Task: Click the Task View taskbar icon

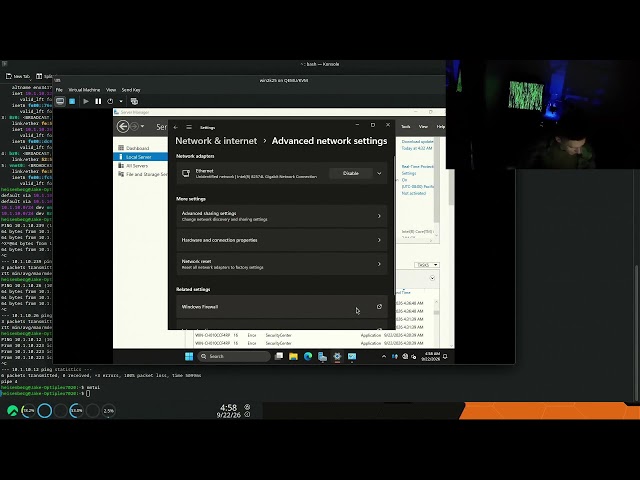Action: (x=279, y=356)
